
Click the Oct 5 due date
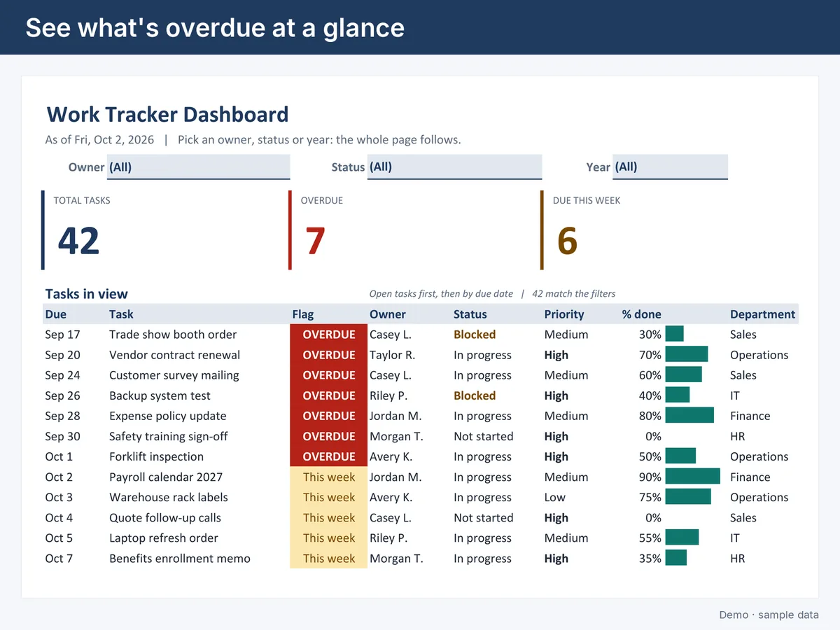pos(59,538)
